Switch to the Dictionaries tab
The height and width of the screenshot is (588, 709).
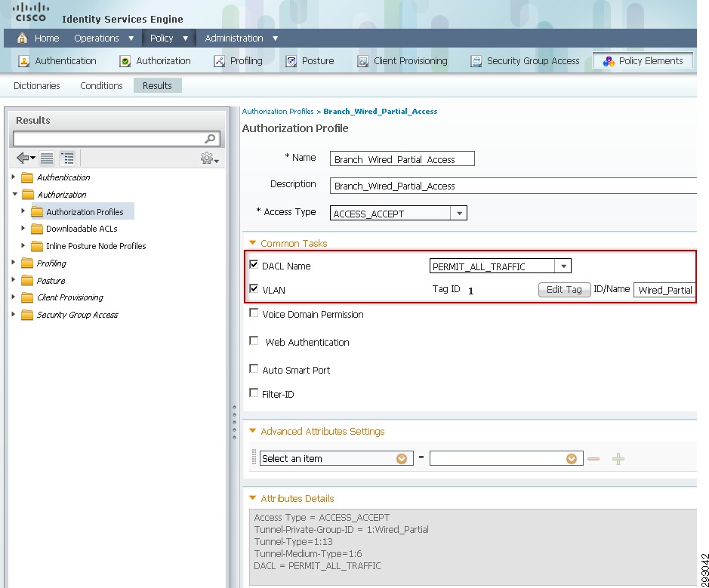tap(37, 86)
